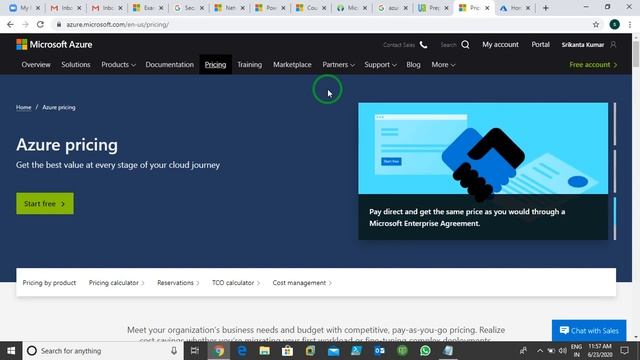This screenshot has height=360, width=640.
Task: Click the Microsoft Azure logo
Action: [x=54, y=44]
